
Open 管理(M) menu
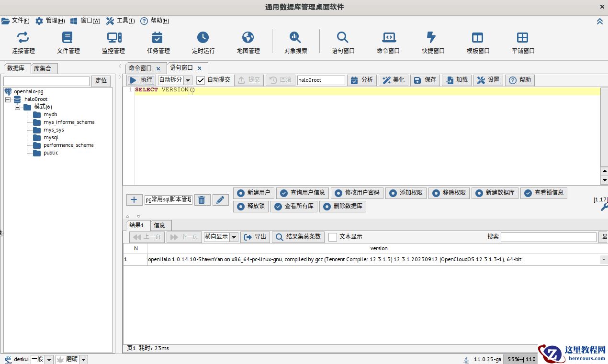coord(50,21)
